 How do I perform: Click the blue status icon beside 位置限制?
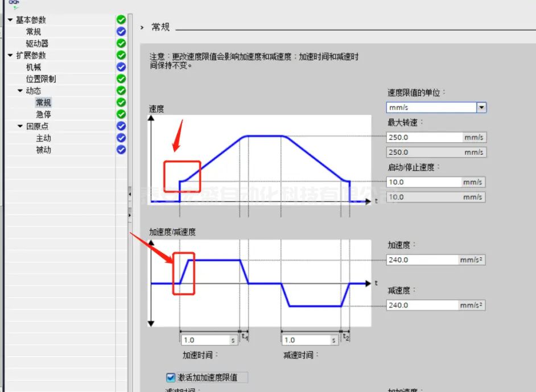[121, 79]
